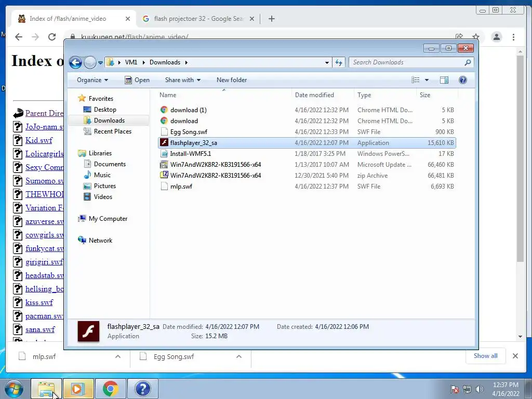The height and width of the screenshot is (399, 532).
Task: Open the Pictures library
Action: pyautogui.click(x=105, y=186)
